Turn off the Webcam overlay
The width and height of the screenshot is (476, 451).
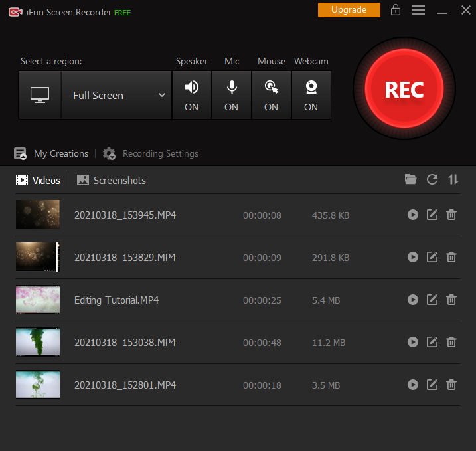tap(311, 95)
